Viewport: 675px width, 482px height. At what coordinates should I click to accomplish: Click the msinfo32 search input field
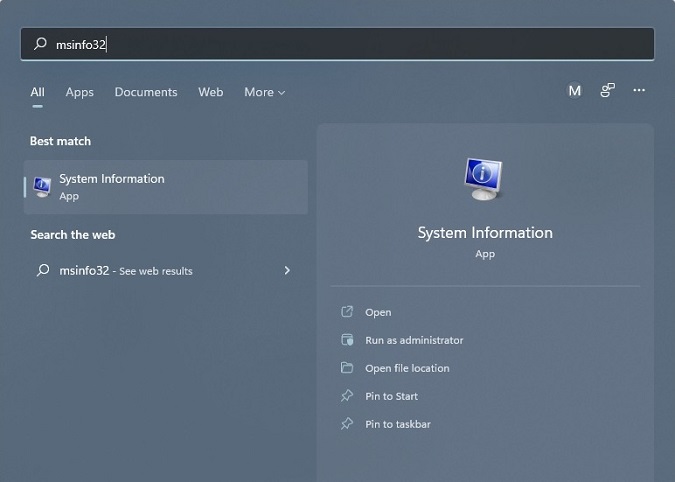click(x=337, y=44)
